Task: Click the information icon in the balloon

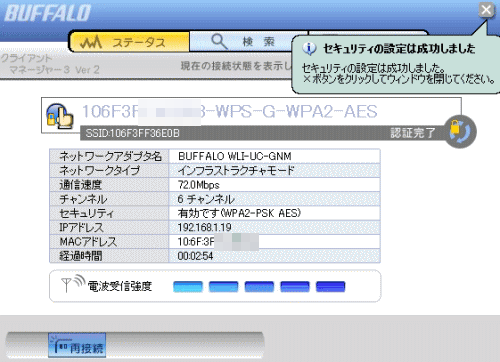Action: tap(309, 49)
